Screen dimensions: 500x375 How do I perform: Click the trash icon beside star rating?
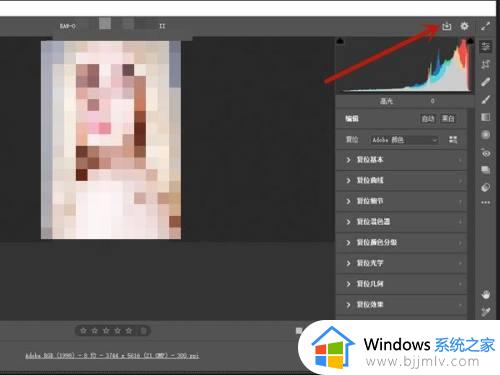pos(144,331)
